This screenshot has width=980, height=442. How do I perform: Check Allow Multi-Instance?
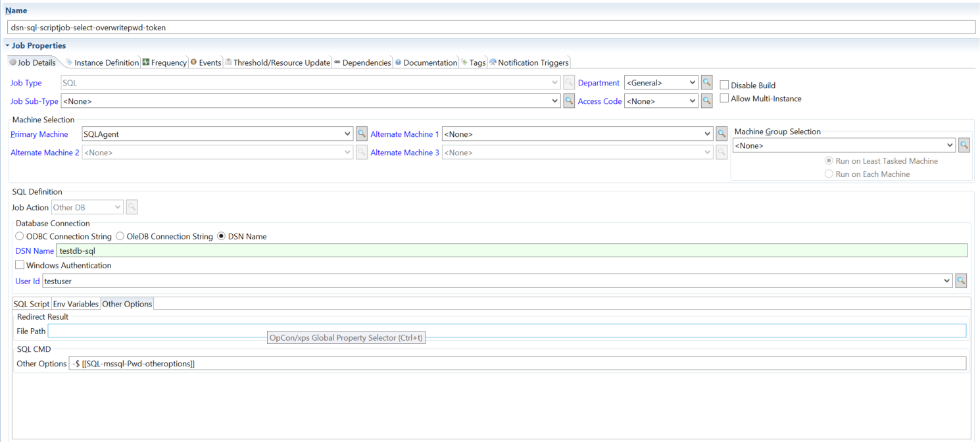click(x=724, y=99)
